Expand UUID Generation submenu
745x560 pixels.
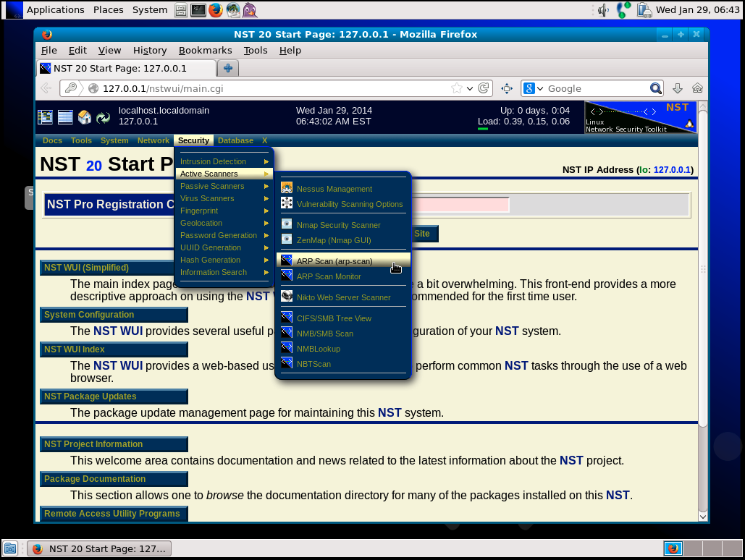point(224,247)
